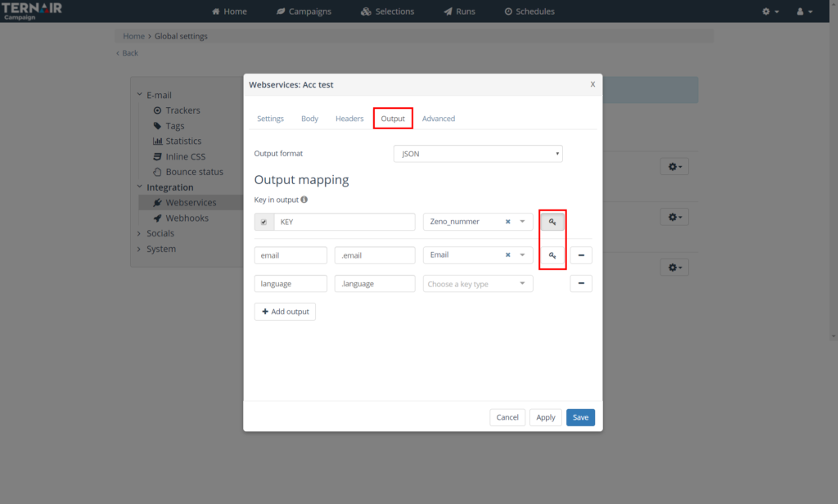838x504 pixels.
Task: Clear the Email key type selection with x
Action: pos(507,255)
